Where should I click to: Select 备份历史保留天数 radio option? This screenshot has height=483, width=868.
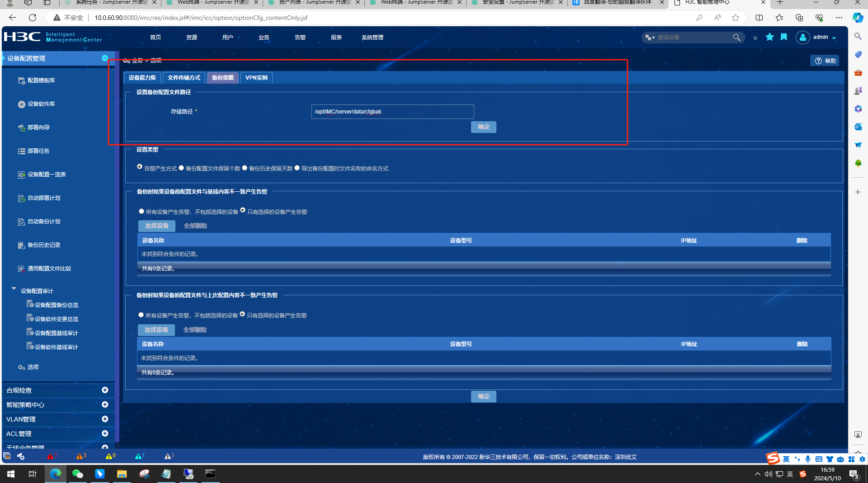pos(245,168)
